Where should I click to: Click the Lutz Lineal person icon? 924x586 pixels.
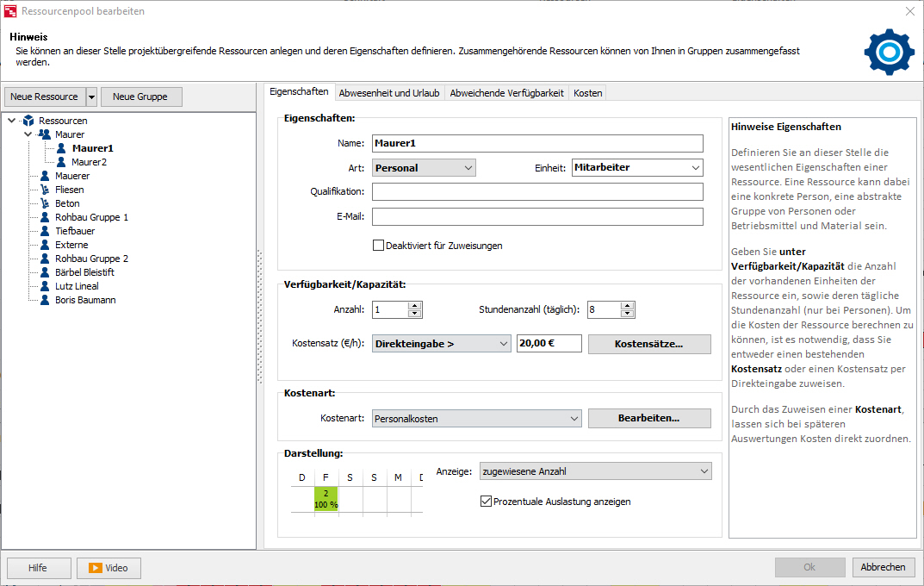coord(45,286)
